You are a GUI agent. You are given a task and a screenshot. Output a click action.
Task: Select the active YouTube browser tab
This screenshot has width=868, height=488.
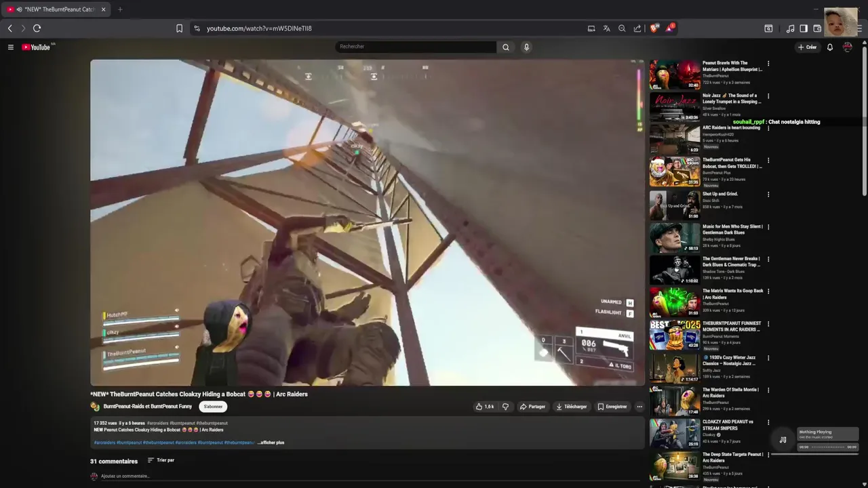tap(58, 9)
